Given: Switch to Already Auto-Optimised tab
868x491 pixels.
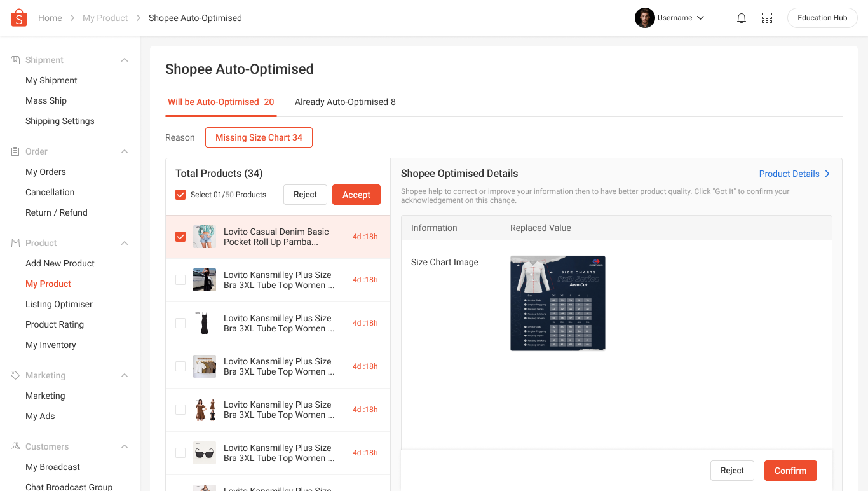Looking at the screenshot, I should tap(345, 102).
